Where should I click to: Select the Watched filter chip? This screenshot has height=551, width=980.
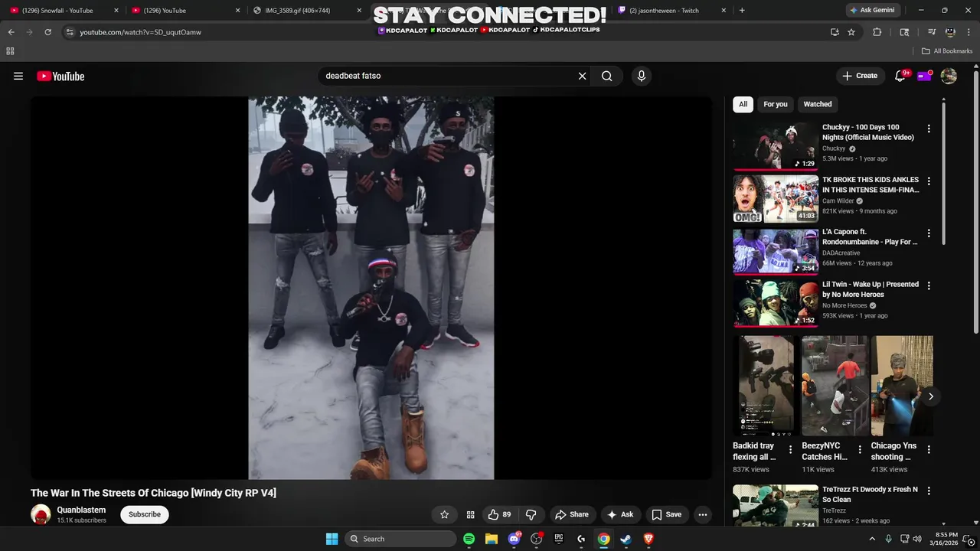pyautogui.click(x=818, y=104)
